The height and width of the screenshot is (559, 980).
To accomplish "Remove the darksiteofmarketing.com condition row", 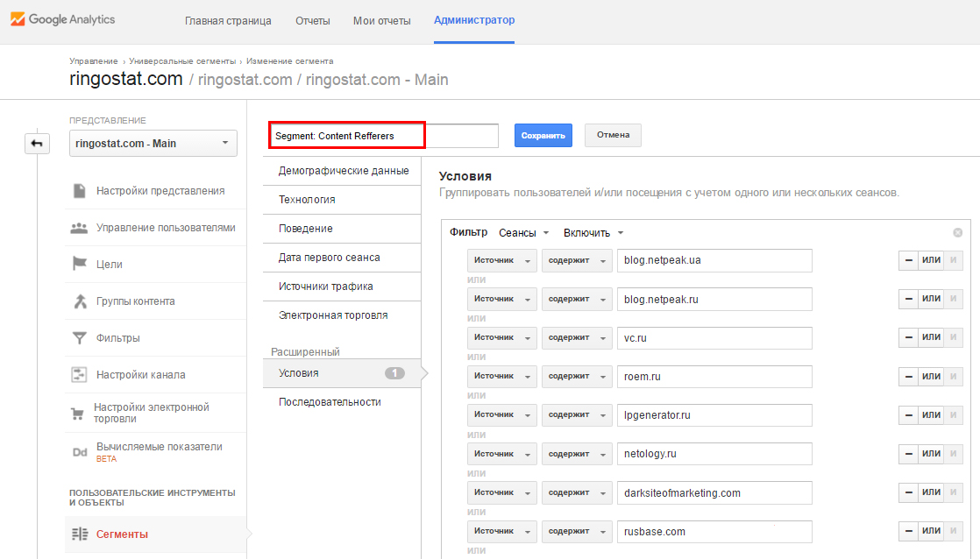I will click(908, 492).
